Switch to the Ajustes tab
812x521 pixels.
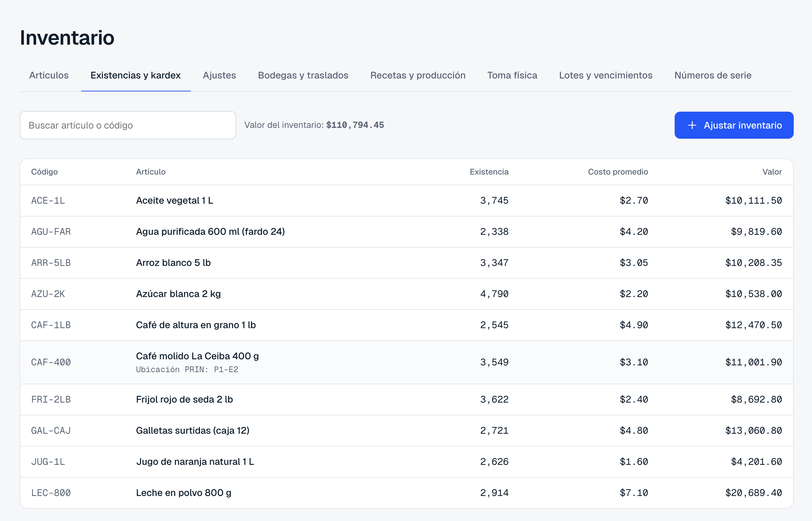[219, 75]
